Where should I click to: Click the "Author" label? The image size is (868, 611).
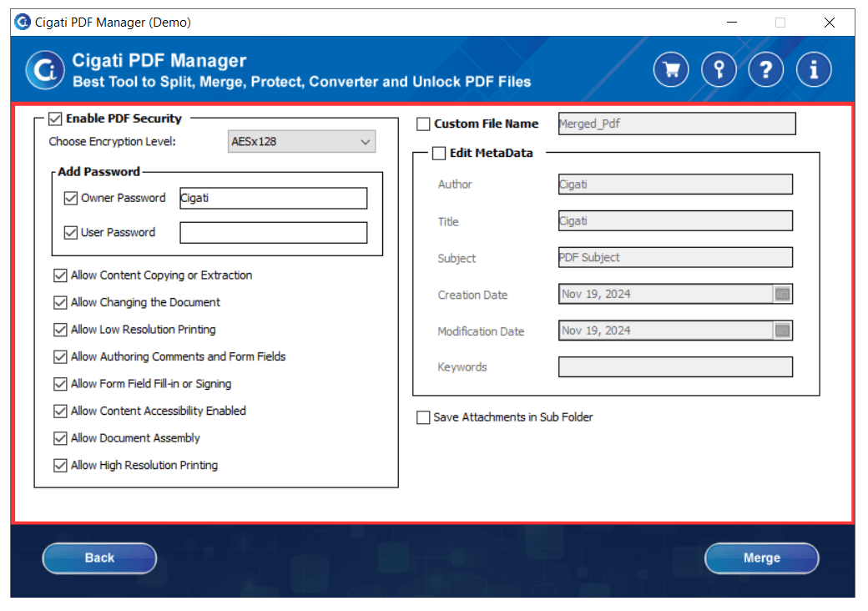click(455, 184)
